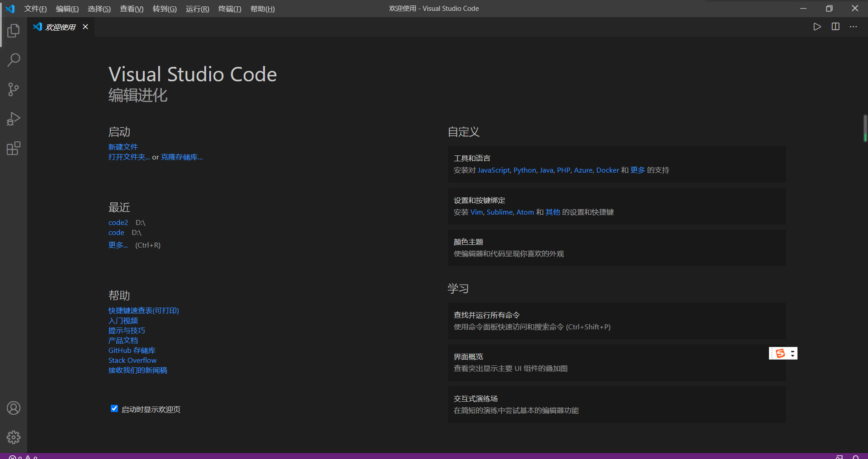Click the errors icon in status bar

tap(12, 457)
